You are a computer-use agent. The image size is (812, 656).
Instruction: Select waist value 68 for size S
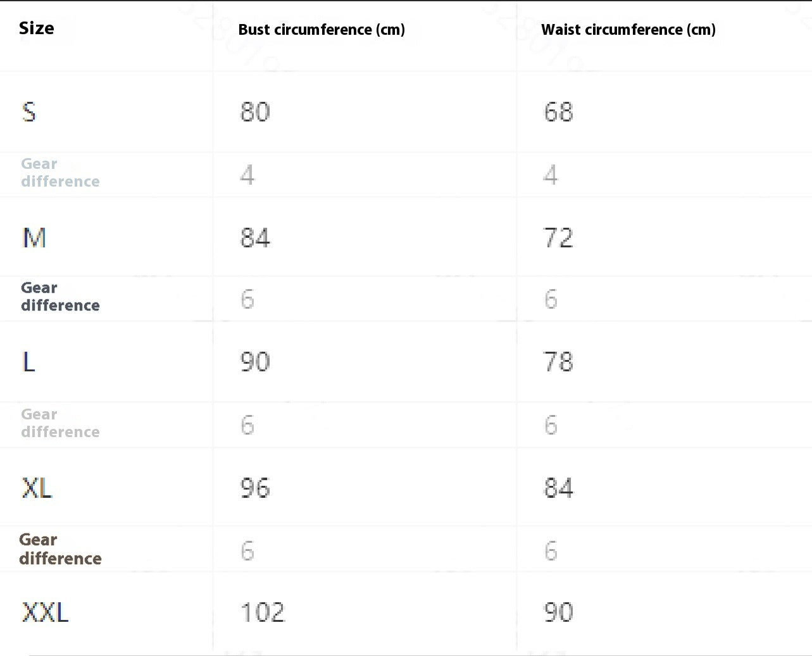tap(558, 112)
